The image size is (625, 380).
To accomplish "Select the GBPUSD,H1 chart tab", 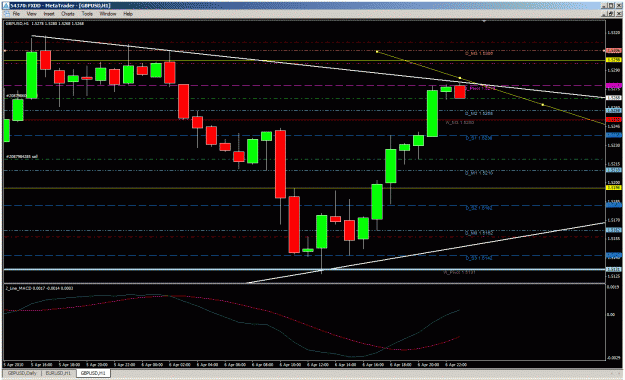I will point(93,373).
